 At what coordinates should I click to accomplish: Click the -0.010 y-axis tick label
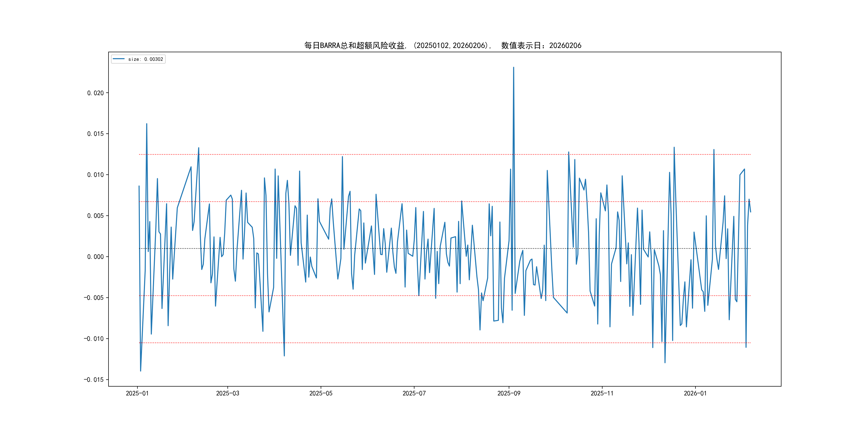point(94,339)
